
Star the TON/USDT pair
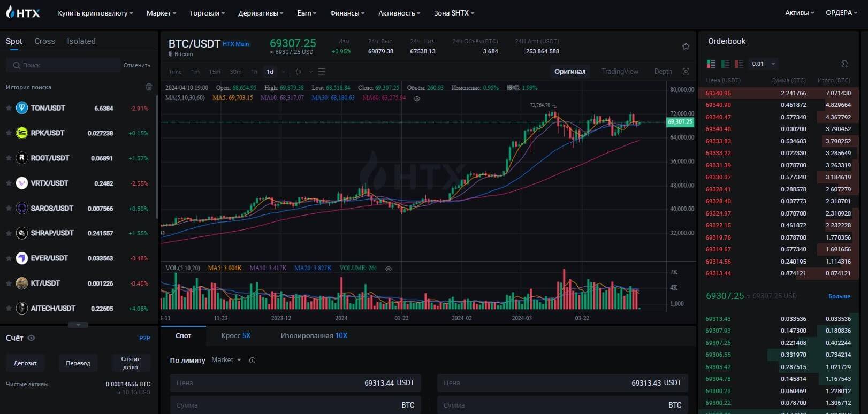pyautogui.click(x=9, y=108)
